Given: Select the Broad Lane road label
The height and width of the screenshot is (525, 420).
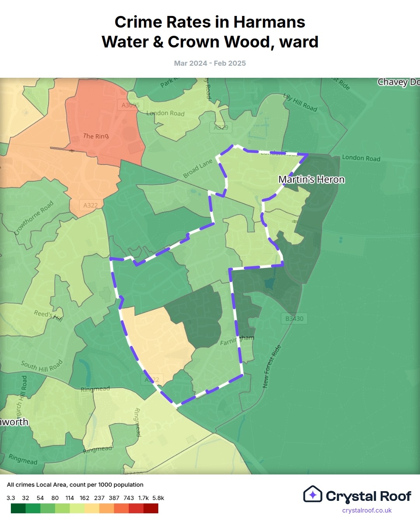Looking at the screenshot, I should click(x=198, y=168).
